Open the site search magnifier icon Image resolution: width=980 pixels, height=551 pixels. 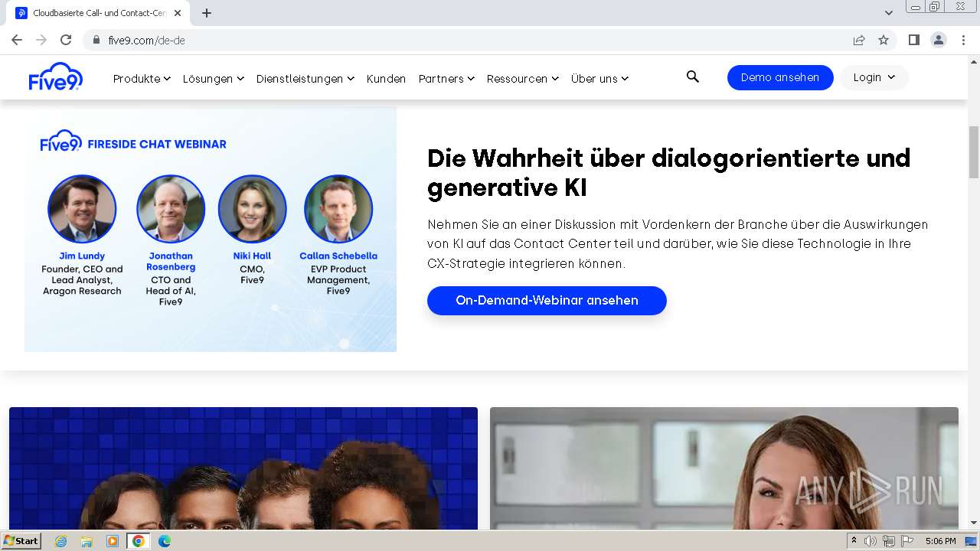click(693, 77)
